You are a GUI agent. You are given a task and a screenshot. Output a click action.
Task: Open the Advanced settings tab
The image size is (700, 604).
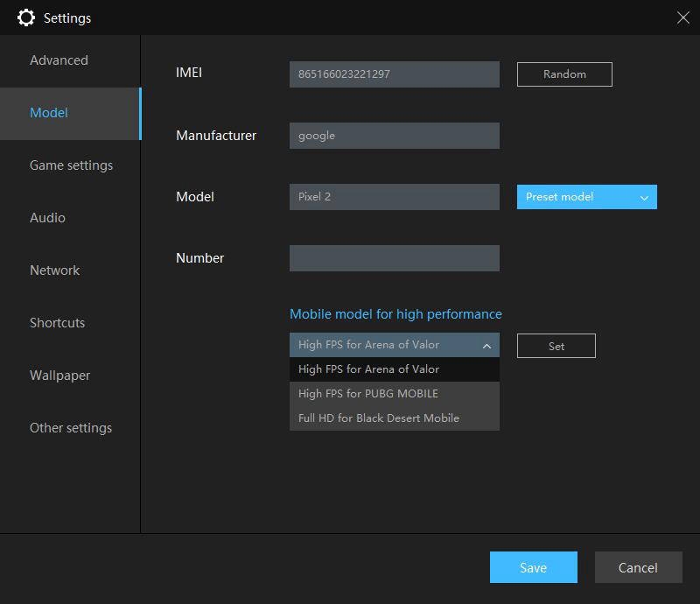59,60
